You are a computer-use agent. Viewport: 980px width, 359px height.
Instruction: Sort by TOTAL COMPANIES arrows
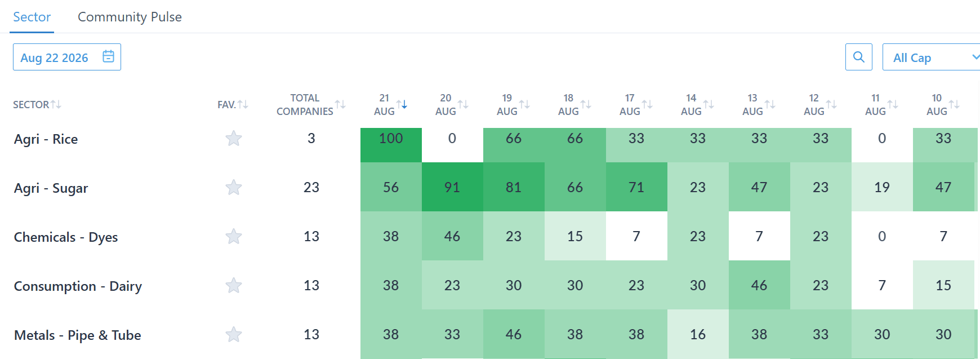tap(340, 104)
